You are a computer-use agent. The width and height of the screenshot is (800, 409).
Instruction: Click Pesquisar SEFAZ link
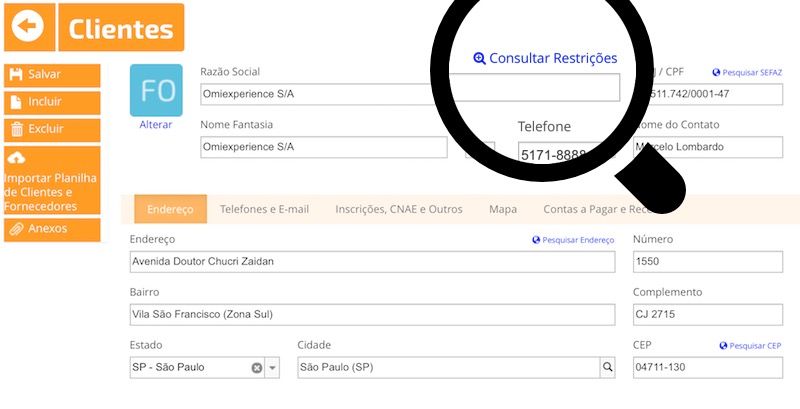[x=747, y=72]
